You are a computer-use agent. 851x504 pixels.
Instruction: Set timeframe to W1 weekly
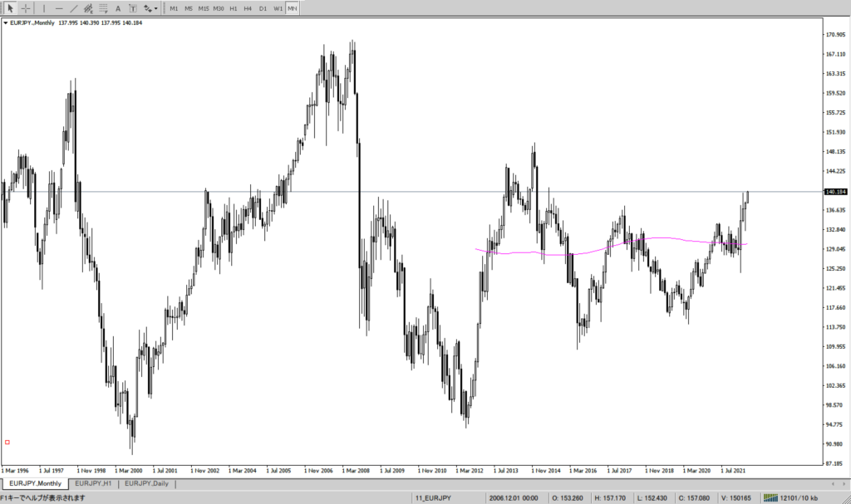point(278,7)
